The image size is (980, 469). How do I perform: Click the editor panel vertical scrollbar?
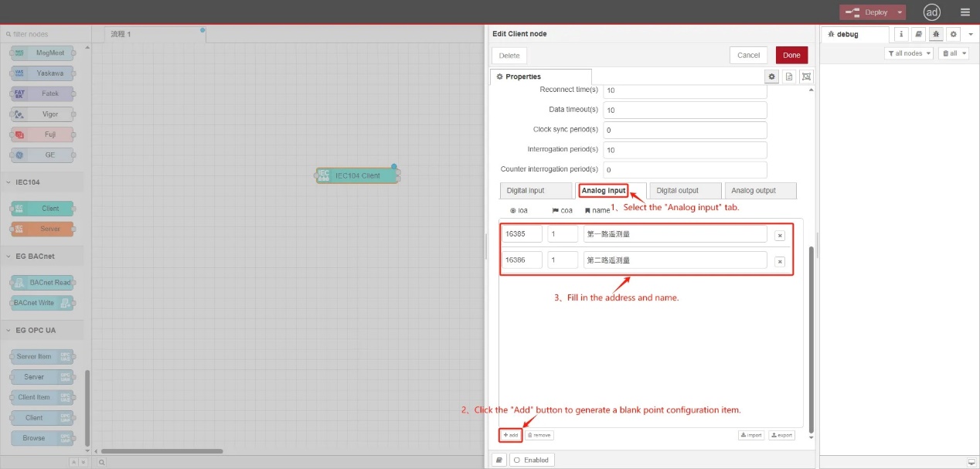click(811, 340)
